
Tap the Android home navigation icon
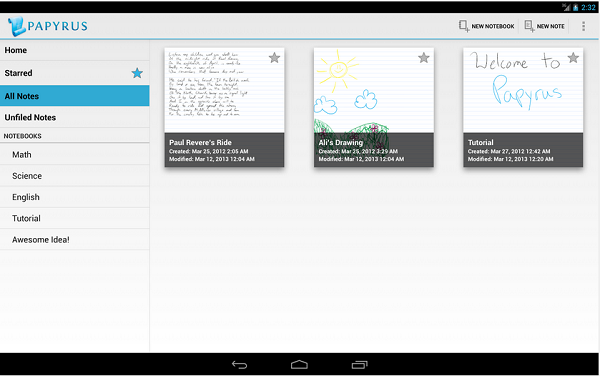(x=299, y=365)
